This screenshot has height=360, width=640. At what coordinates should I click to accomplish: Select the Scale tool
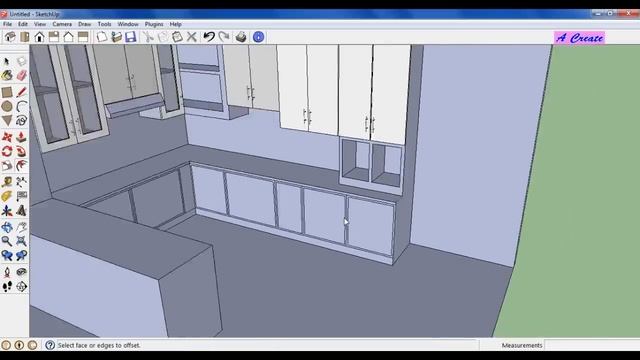(x=7, y=165)
